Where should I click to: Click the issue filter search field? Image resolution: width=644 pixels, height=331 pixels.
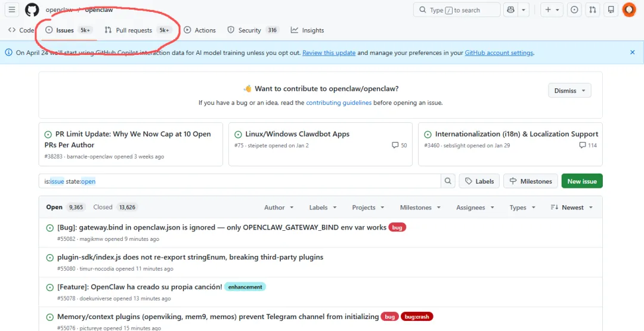tap(240, 181)
